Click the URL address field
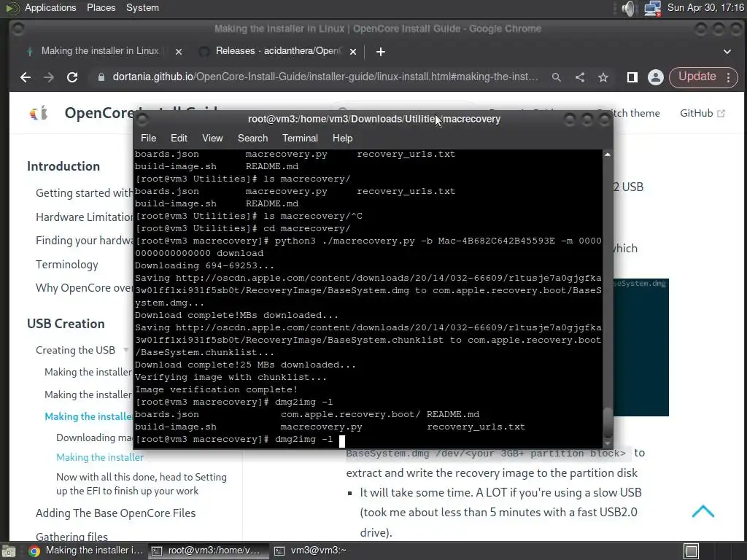This screenshot has width=747, height=560. click(x=325, y=77)
